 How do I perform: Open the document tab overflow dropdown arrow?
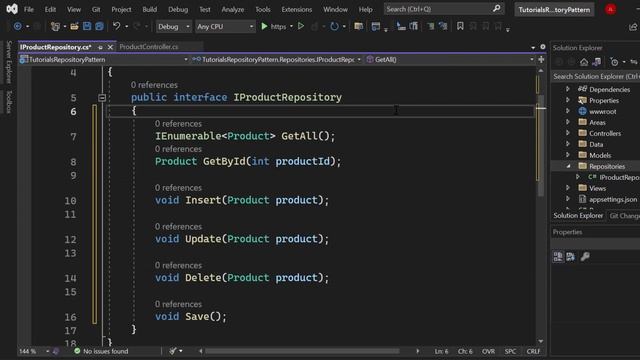coord(533,48)
